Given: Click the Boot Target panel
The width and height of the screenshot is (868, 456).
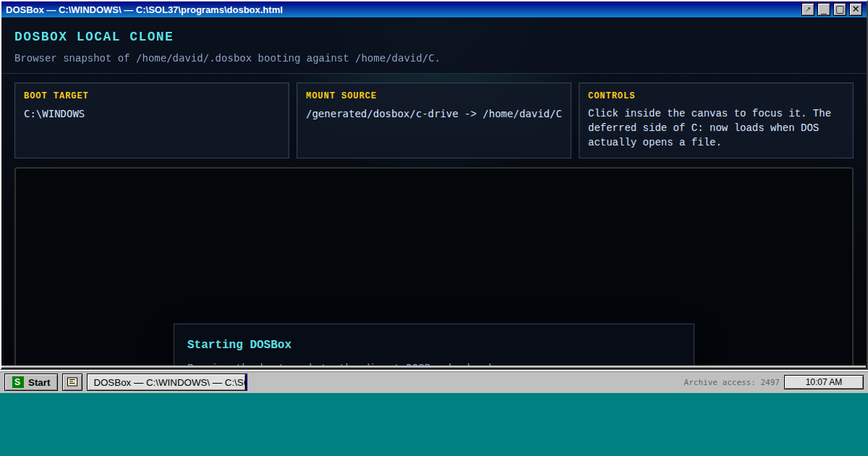Looking at the screenshot, I should 152,138.
